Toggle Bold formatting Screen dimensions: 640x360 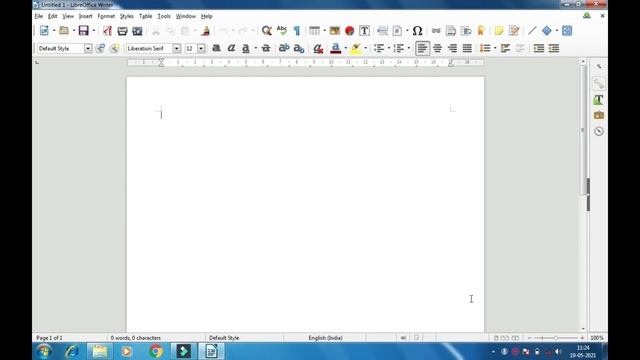(216, 48)
